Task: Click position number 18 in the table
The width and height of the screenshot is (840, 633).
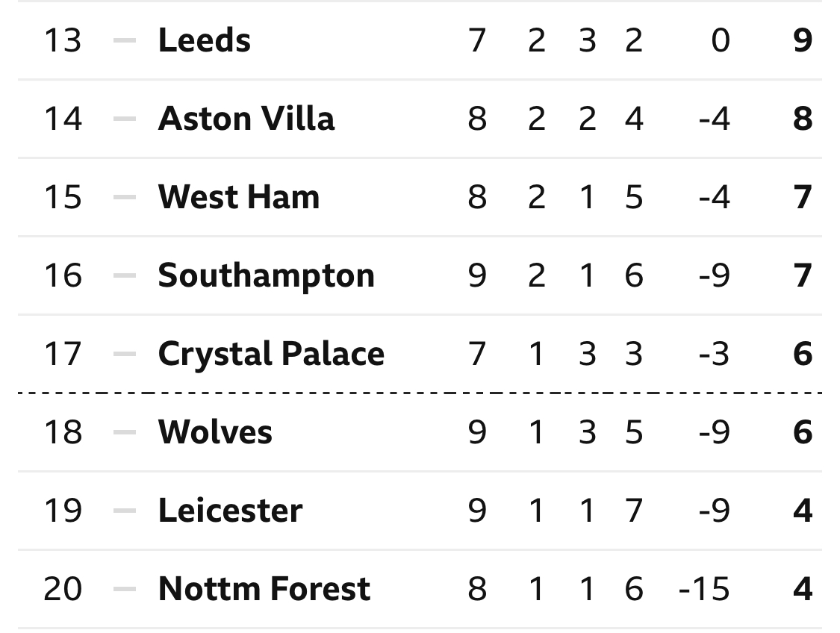Action: coord(63,432)
